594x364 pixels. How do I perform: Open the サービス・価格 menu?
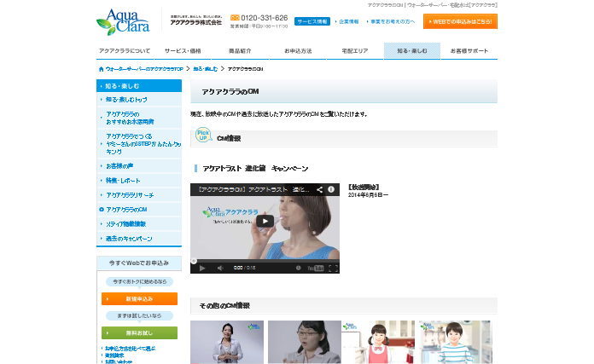183,50
